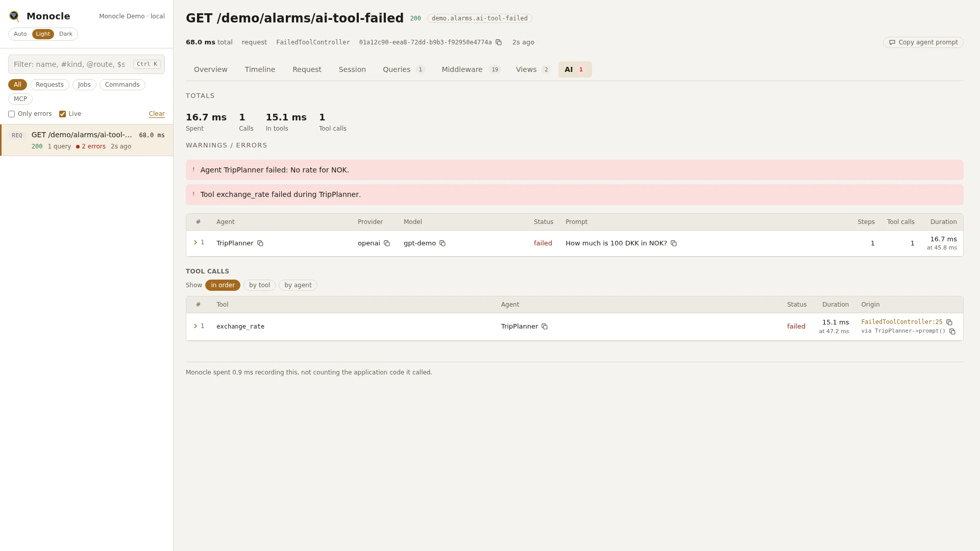980x551 pixels.
Task: Open the Views tab
Action: tap(533, 69)
